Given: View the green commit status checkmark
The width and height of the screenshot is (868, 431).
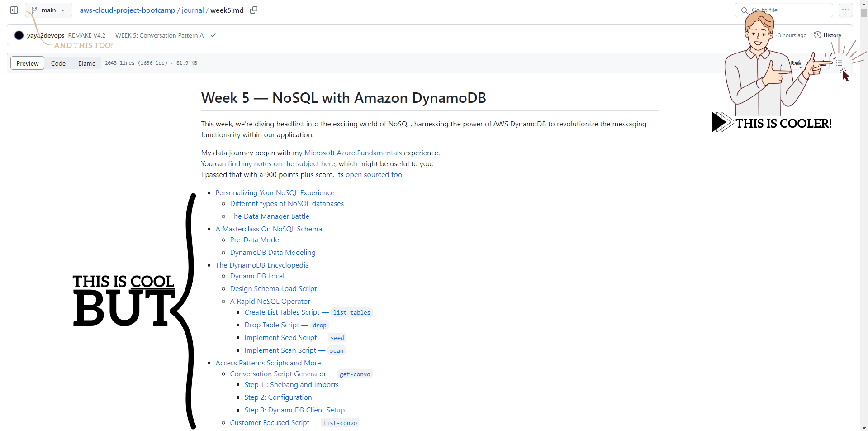Looking at the screenshot, I should (x=213, y=35).
